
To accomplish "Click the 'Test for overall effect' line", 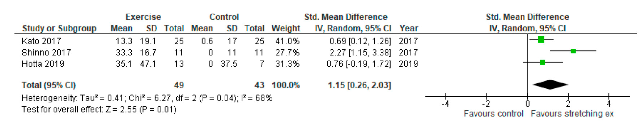I will 99,109.
